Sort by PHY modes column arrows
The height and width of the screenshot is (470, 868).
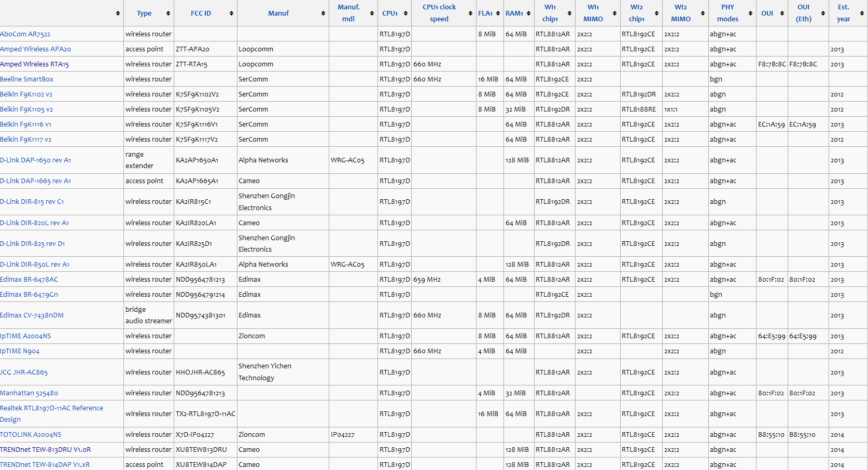click(x=750, y=13)
